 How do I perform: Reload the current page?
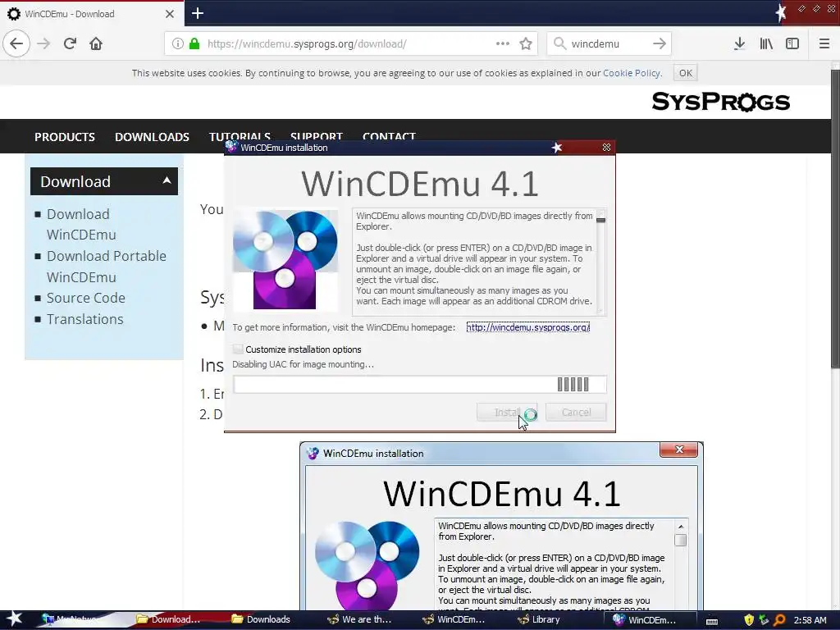pyautogui.click(x=70, y=43)
